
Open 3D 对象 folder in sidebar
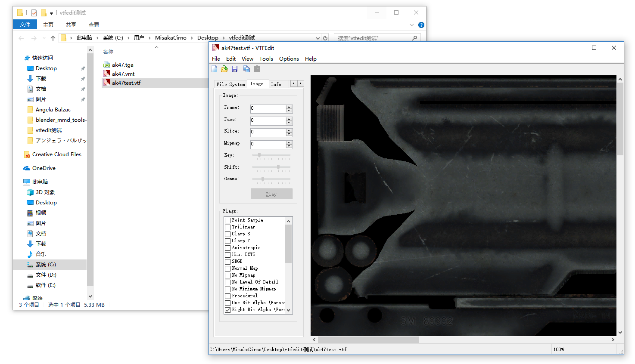[45, 192]
